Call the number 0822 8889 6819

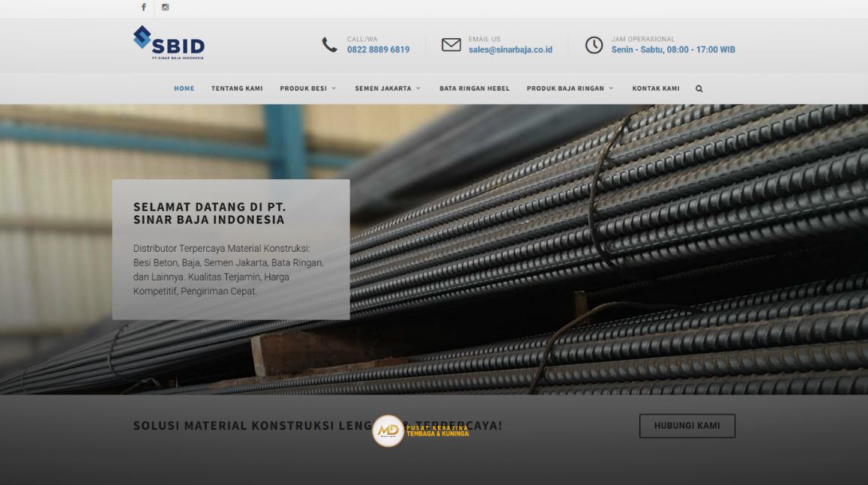378,50
